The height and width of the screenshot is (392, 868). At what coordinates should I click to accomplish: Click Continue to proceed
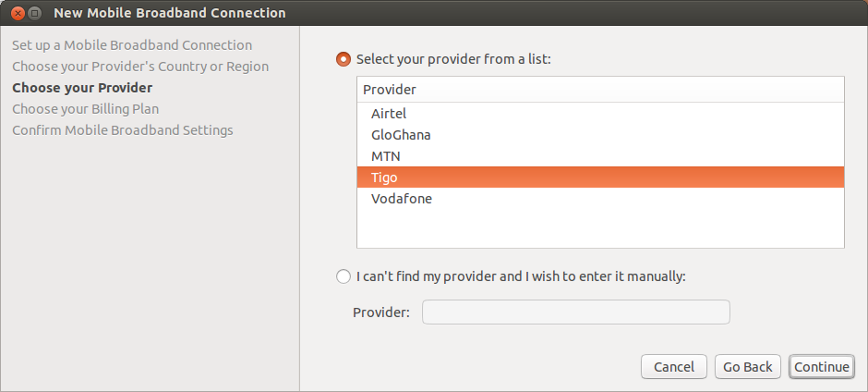[x=822, y=367]
